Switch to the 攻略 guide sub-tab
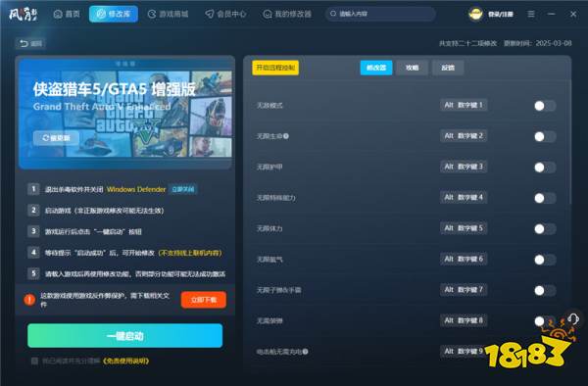Screen dimensions: 588x386 tap(412, 68)
